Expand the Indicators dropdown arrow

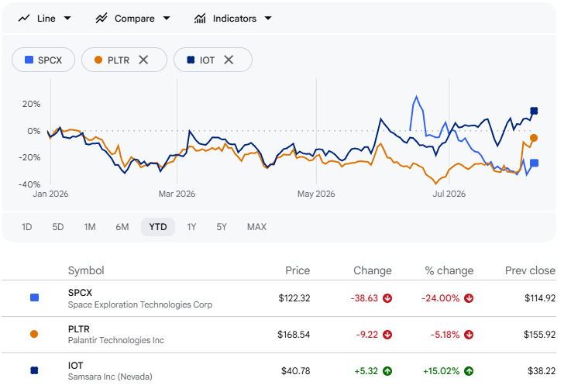click(268, 18)
